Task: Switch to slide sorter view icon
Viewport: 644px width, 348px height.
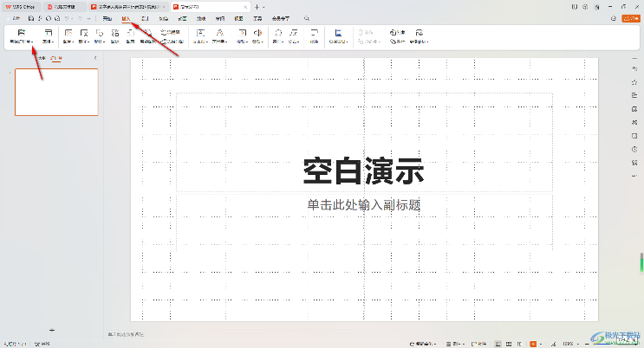Action: pos(509,344)
